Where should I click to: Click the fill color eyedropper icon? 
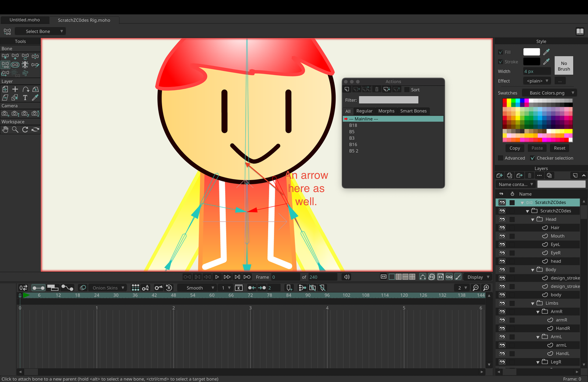(546, 52)
